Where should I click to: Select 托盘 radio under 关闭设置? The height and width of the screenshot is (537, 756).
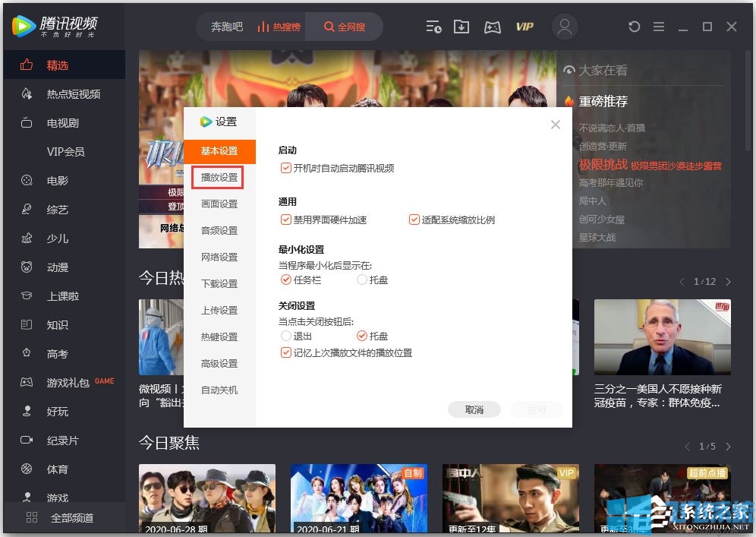coord(363,335)
